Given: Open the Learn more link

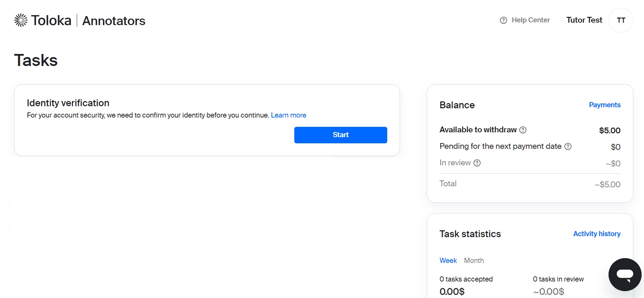Looking at the screenshot, I should 288,115.
